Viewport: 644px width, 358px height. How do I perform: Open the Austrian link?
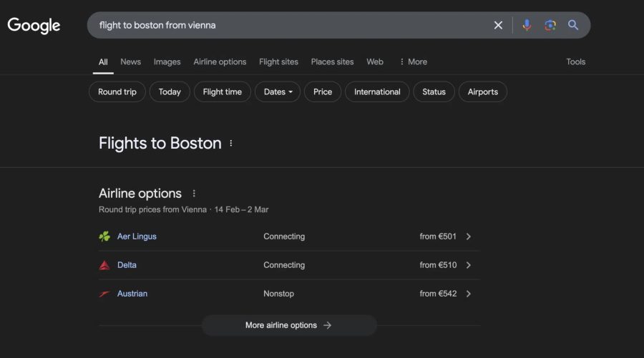(x=132, y=294)
